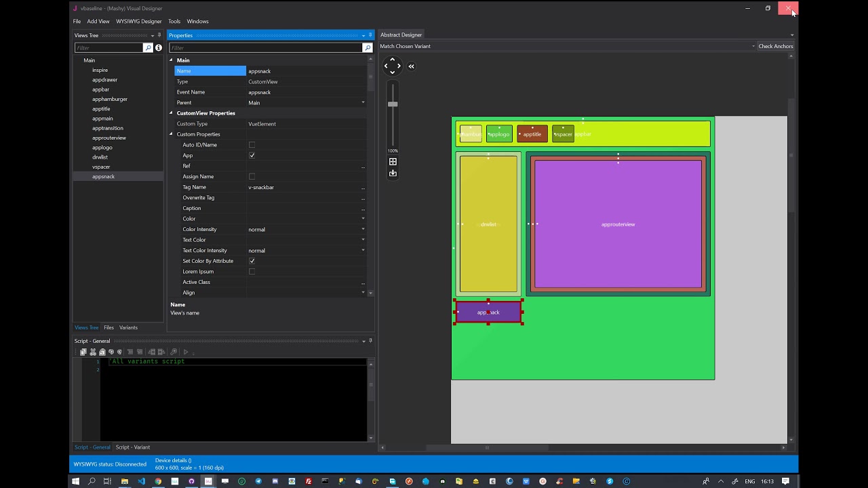
Task: Click the fit-to-screen icon below zoom slider
Action: coord(393,162)
